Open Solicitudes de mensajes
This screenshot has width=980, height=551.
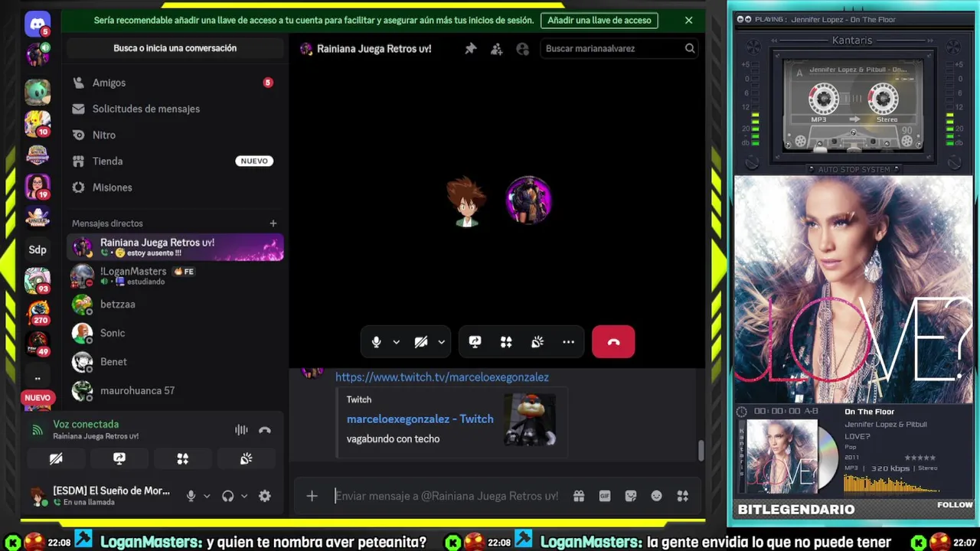pos(175,109)
